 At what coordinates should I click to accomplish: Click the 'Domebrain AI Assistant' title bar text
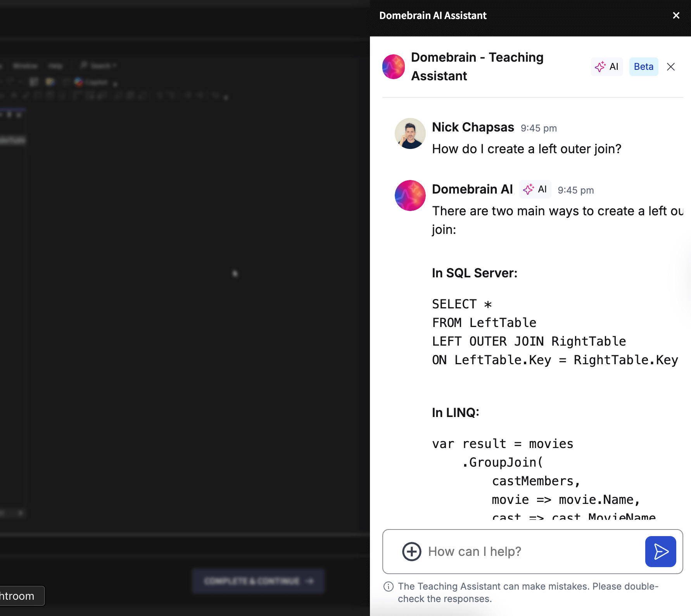point(433,16)
